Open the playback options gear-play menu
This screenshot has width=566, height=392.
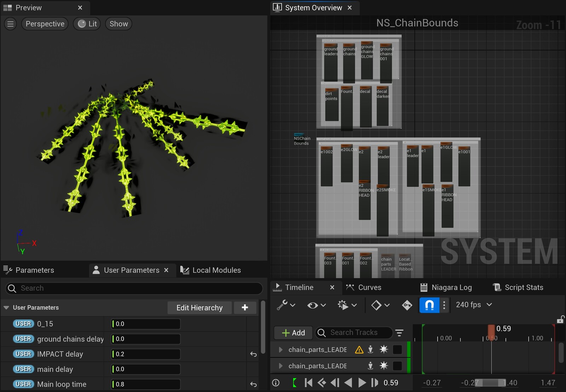(x=347, y=305)
